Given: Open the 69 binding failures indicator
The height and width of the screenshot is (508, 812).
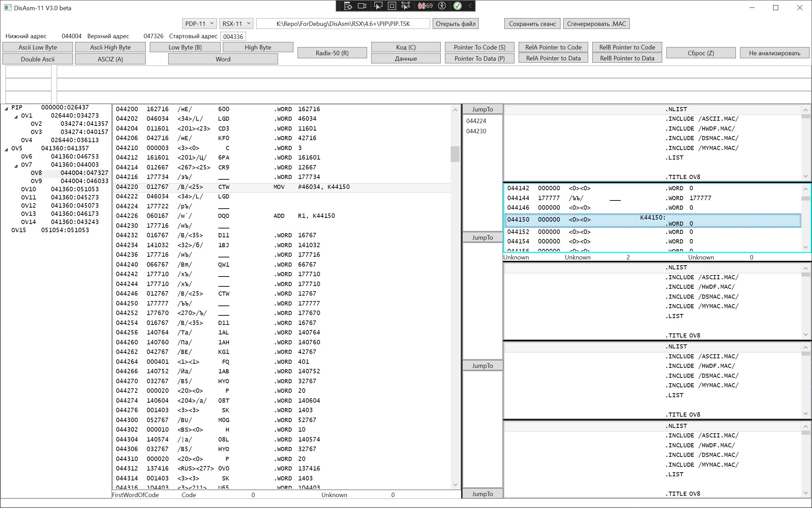Looking at the screenshot, I should 425,6.
